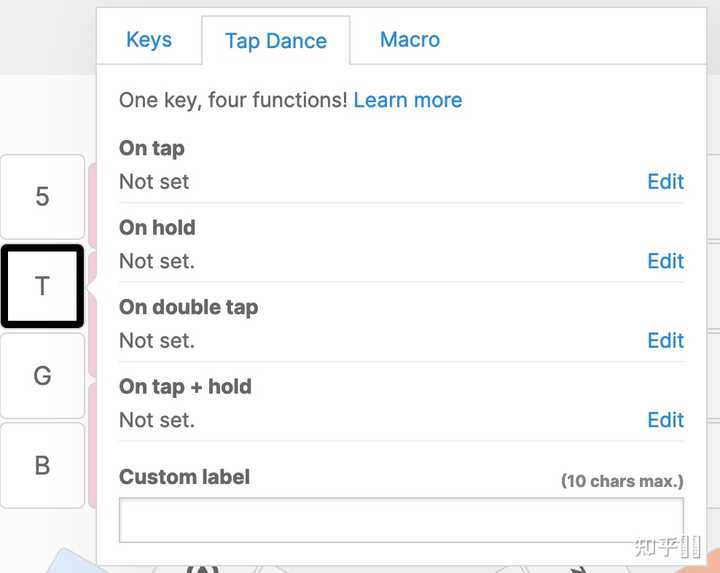Edit the On hold function
Viewport: 720px width, 573px height.
click(665, 261)
